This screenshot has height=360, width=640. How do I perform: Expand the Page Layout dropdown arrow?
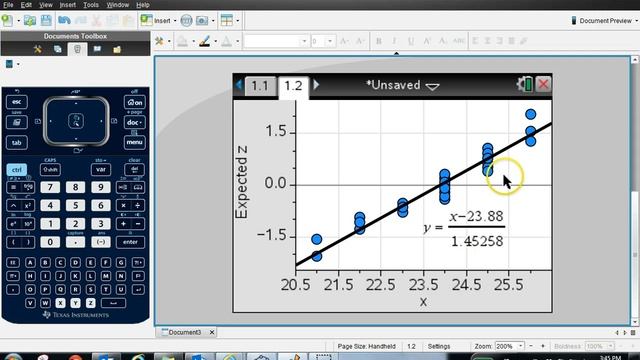click(238, 21)
